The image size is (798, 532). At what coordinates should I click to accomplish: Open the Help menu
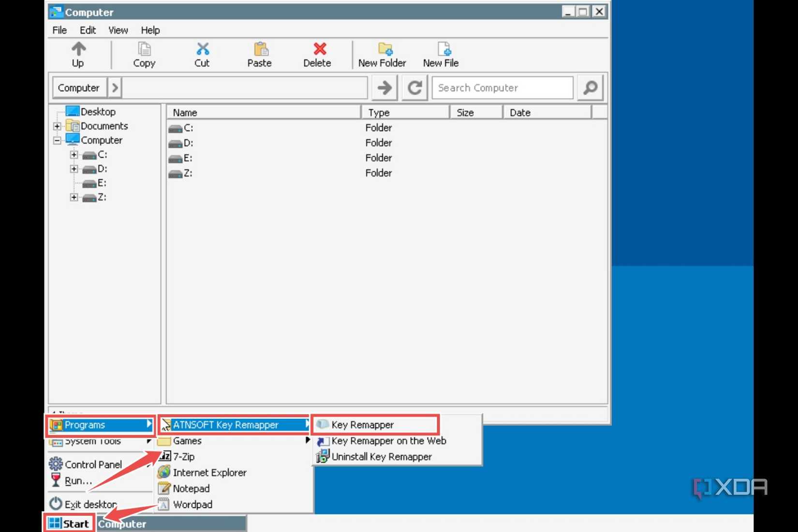coord(150,30)
